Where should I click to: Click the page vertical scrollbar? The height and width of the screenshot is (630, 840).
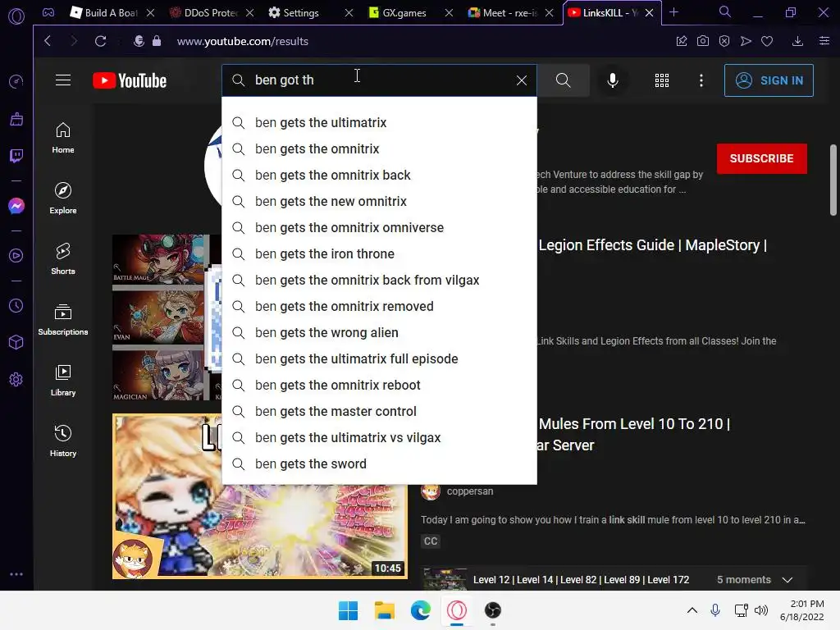click(x=833, y=180)
